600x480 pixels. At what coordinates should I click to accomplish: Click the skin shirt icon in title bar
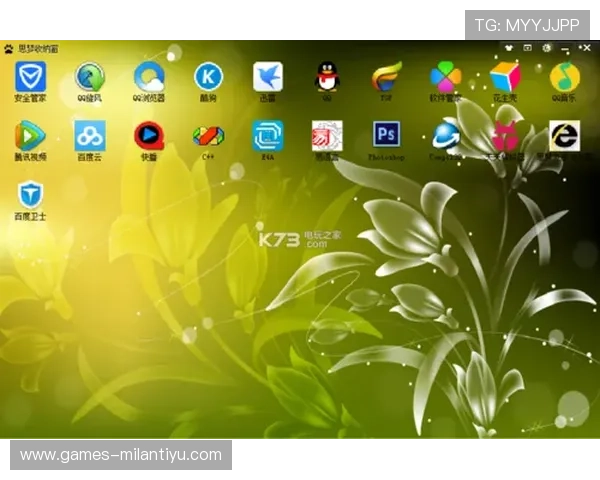pos(509,47)
